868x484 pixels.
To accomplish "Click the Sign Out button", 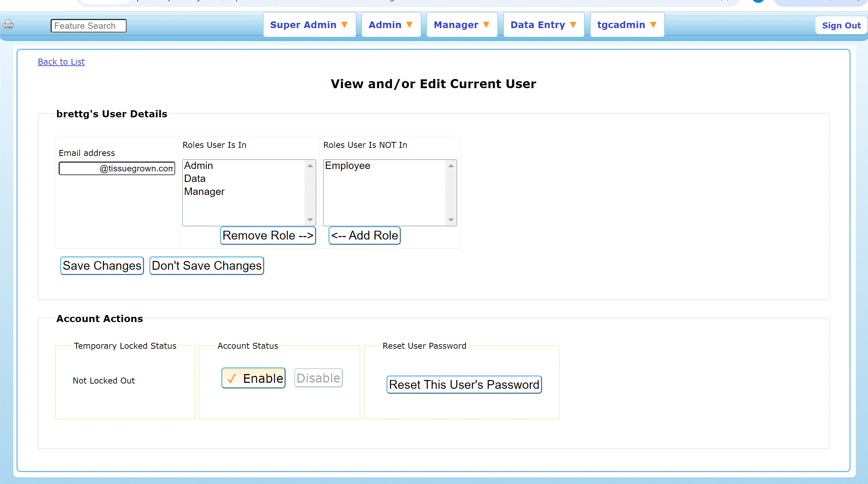I will 841,26.
